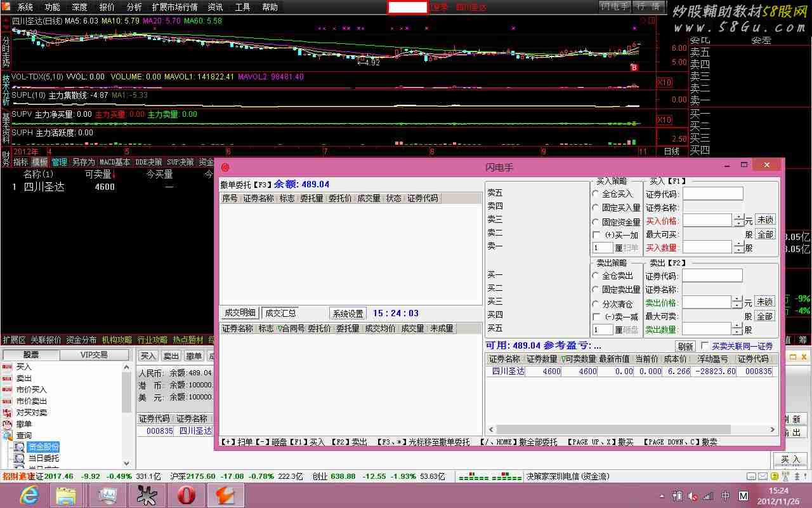Click the 卖出数量 spinner arrows

click(x=737, y=329)
